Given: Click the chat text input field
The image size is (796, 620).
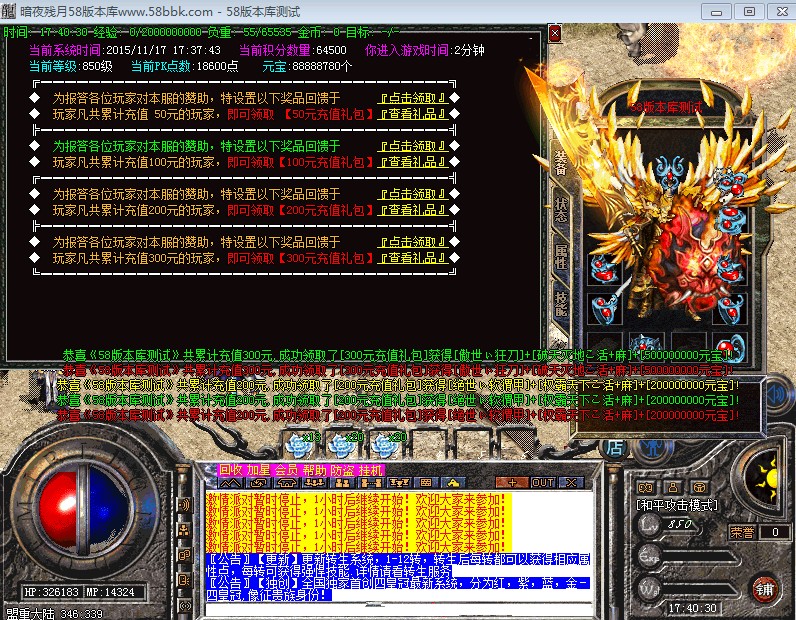Looking at the screenshot, I should pos(399,609).
